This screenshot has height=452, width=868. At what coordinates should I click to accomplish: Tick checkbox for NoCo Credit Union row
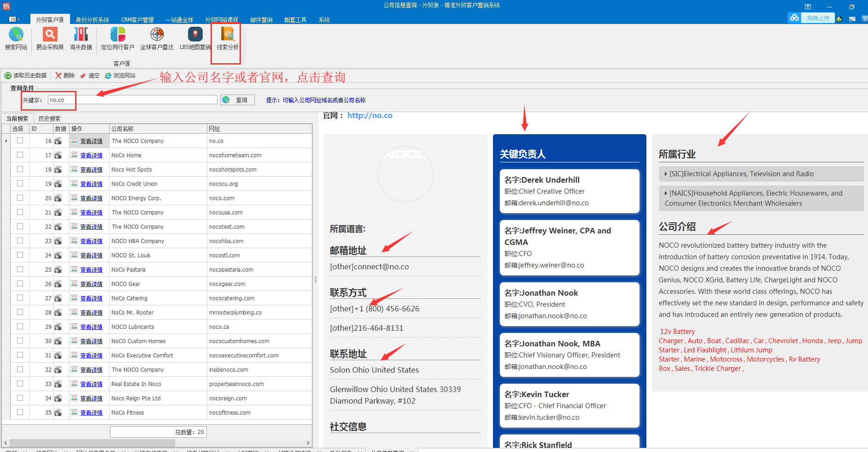pos(20,184)
